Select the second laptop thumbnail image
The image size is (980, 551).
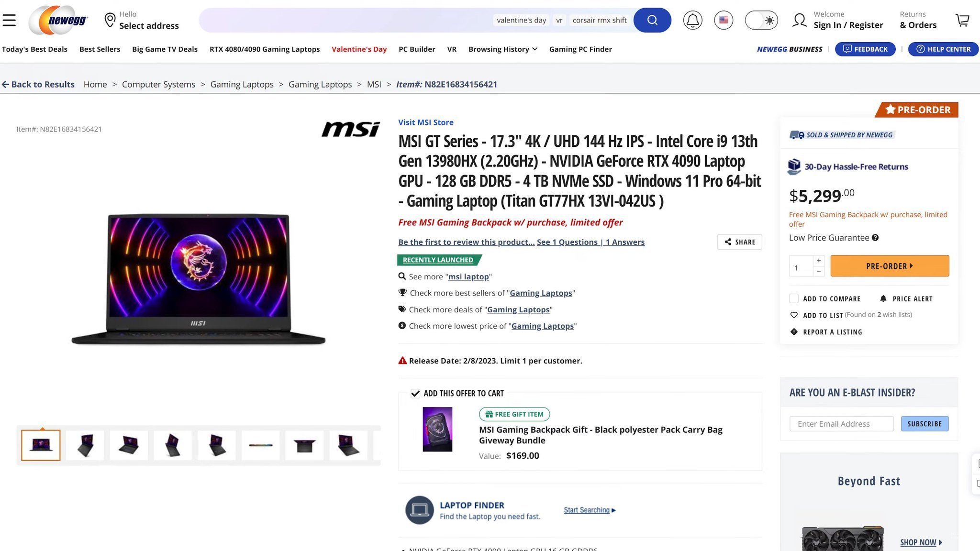85,445
